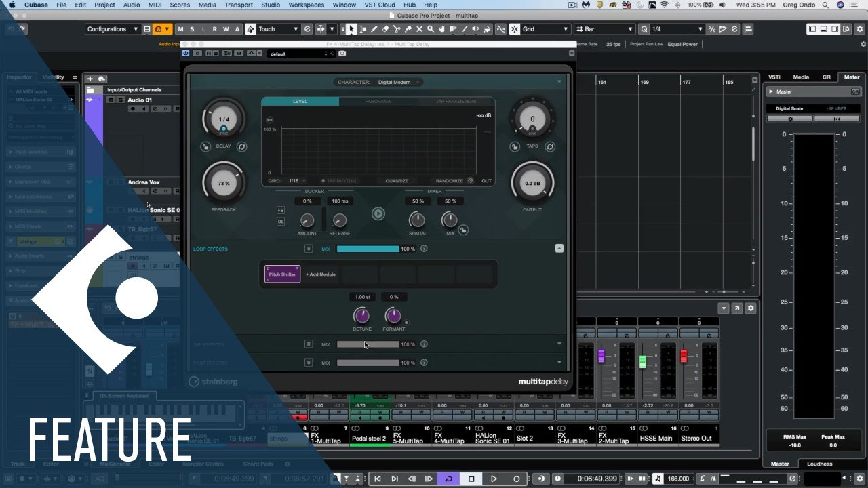Click the transport Stop button
The height and width of the screenshot is (488, 868).
(x=471, y=479)
